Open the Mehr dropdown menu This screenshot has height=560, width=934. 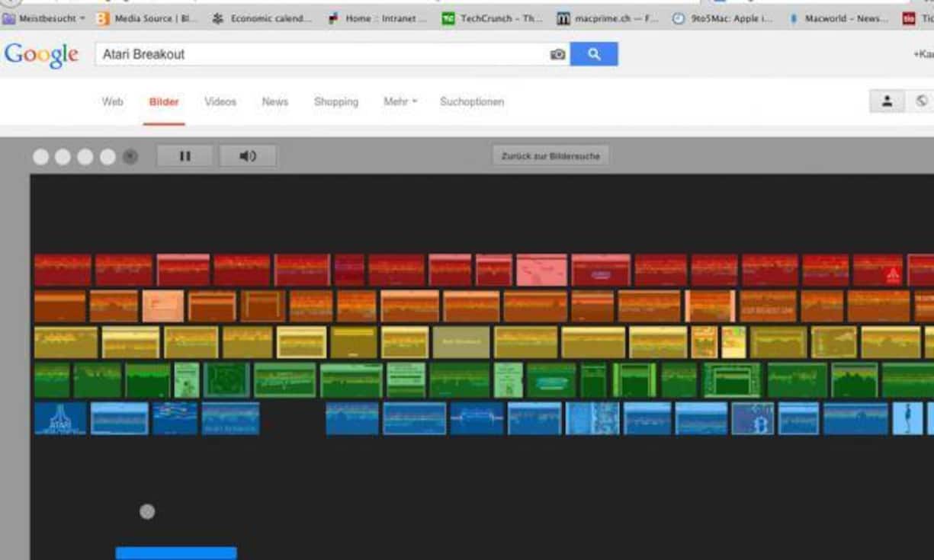[398, 101]
